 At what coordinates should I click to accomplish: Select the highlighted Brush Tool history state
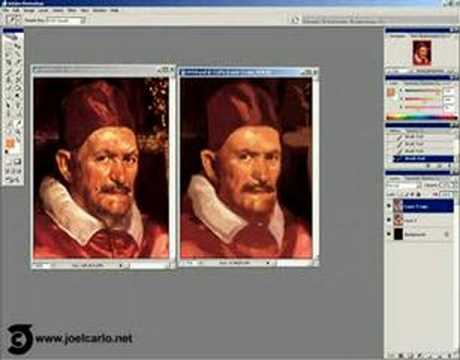tap(424, 159)
